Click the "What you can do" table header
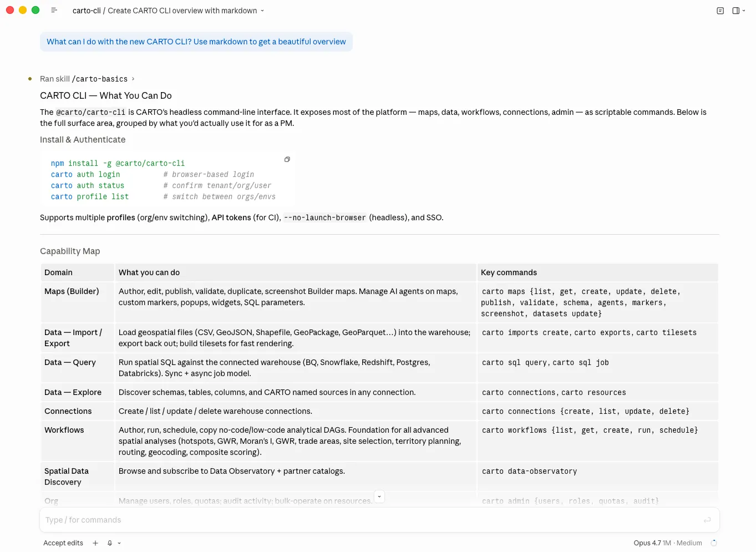 point(296,272)
